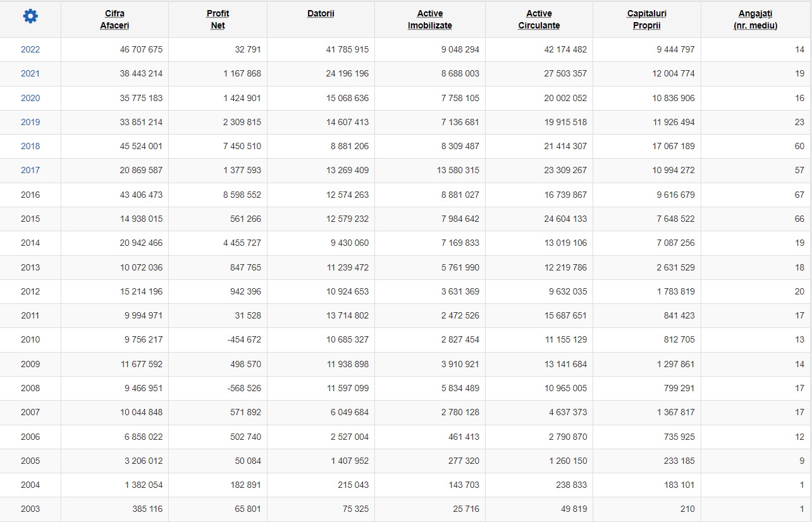The height and width of the screenshot is (522, 812).
Task: Open the 2022 year link
Action: (x=30, y=49)
